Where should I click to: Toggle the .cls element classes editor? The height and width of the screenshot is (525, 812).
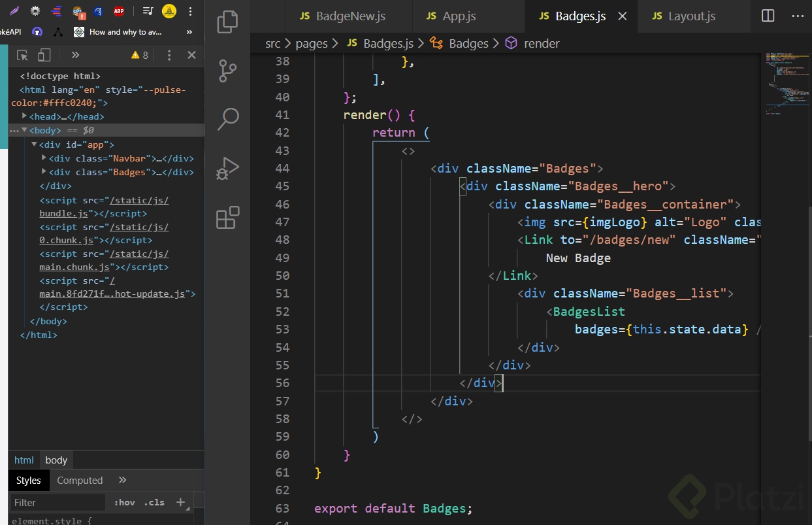(x=154, y=502)
